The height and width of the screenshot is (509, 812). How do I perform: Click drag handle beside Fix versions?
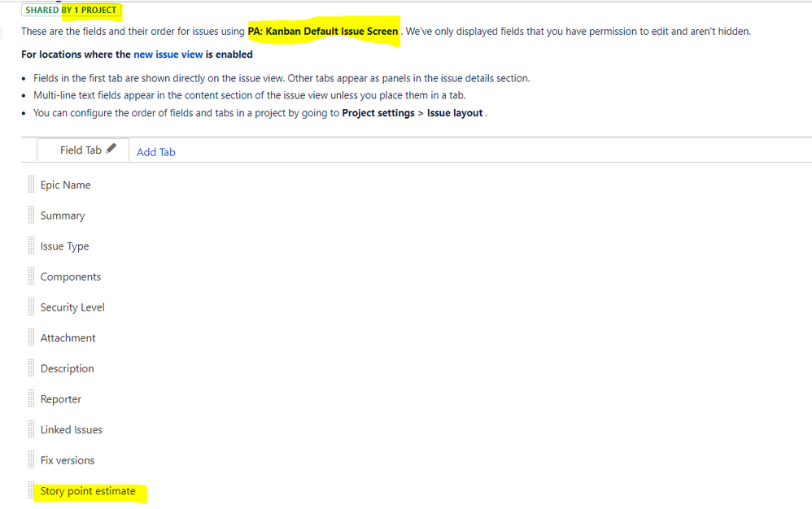tap(31, 460)
